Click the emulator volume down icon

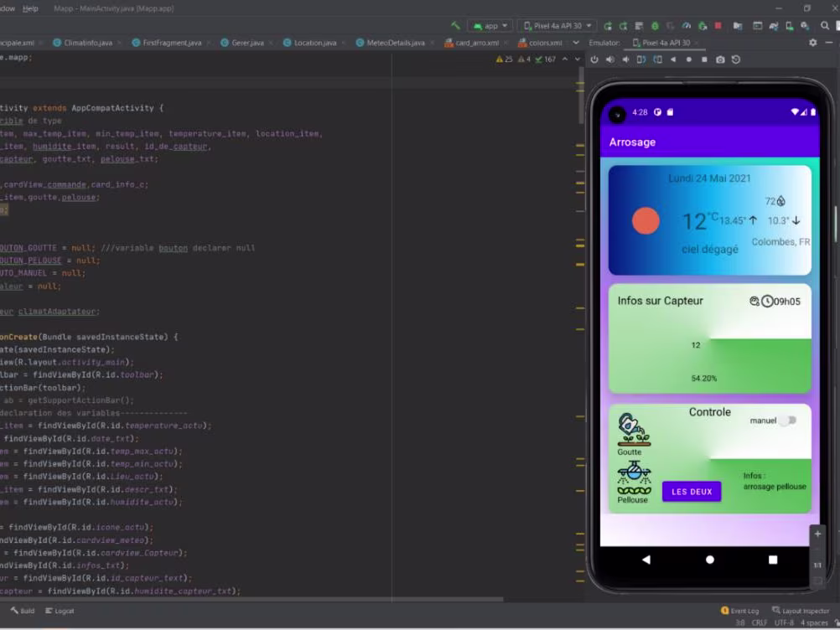[x=625, y=59]
